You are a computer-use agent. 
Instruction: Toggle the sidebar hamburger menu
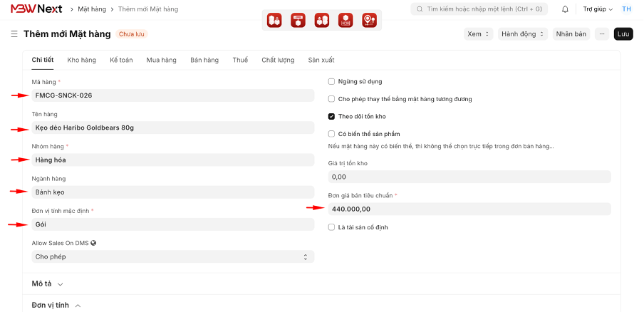pos(14,34)
